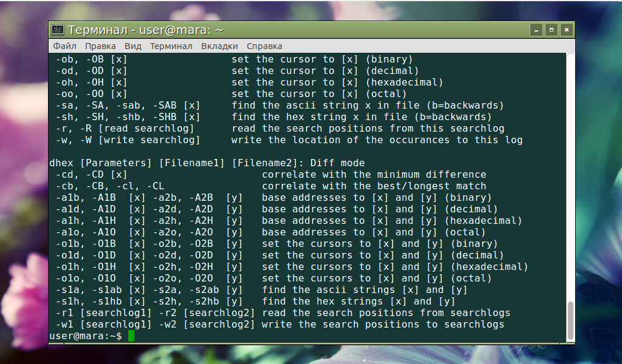Close the Терминал window
622x364 pixels.
tap(567, 30)
